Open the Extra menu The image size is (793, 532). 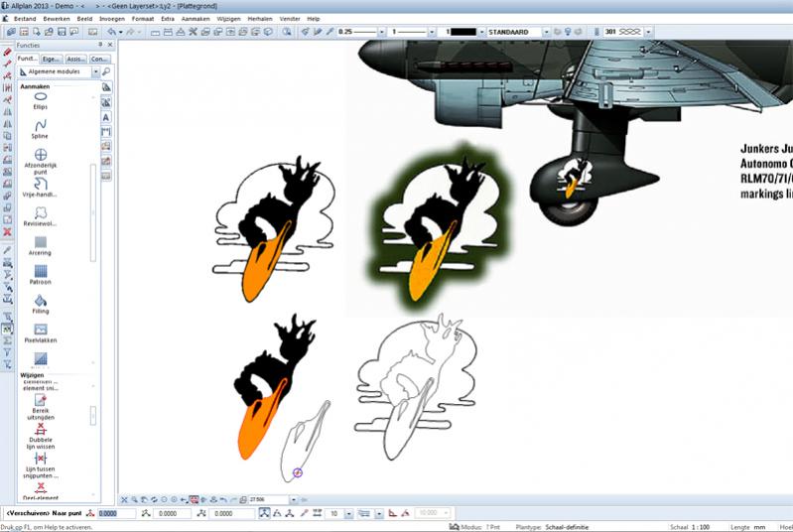168,19
